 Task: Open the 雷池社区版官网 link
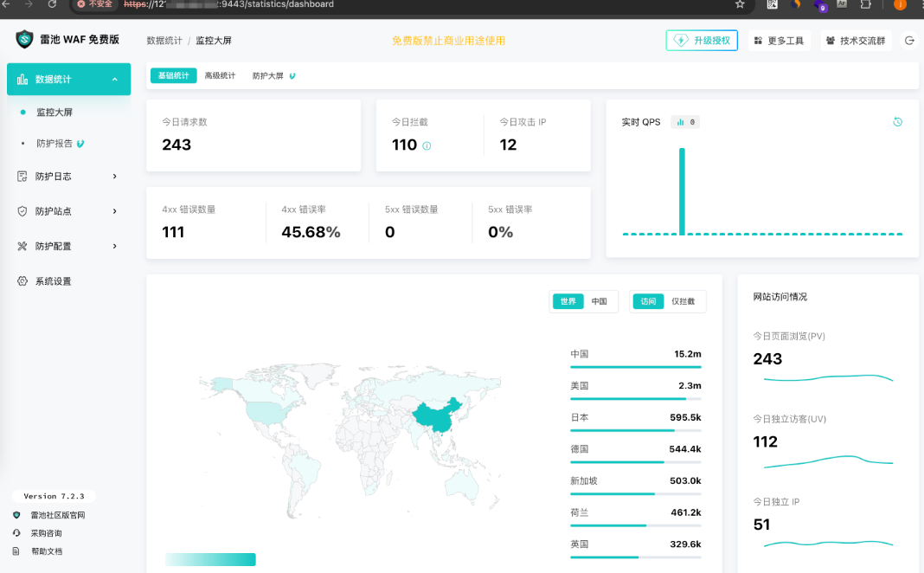(58, 515)
